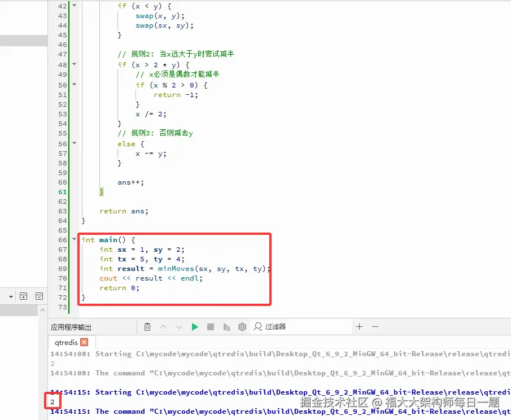Zoom out output with minus button

(x=375, y=326)
